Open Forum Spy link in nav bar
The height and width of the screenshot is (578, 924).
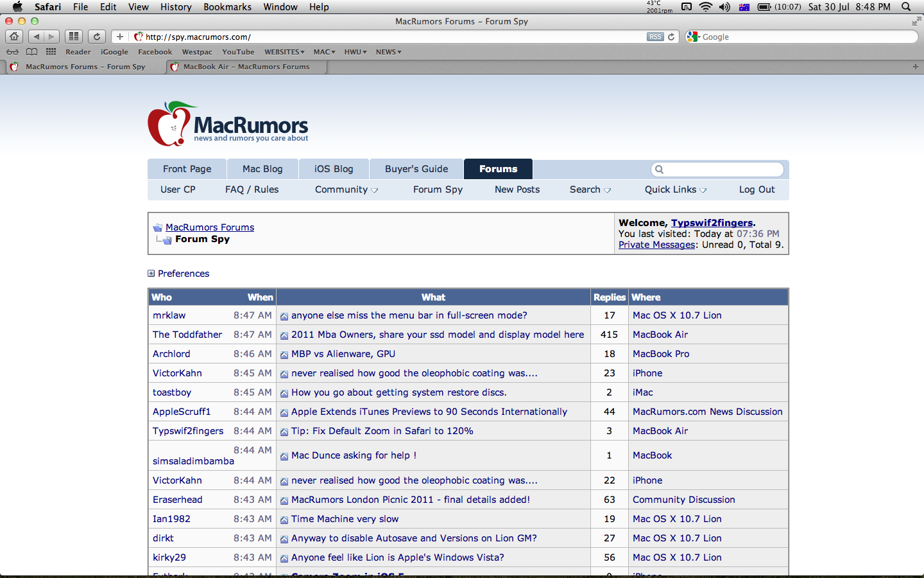438,189
